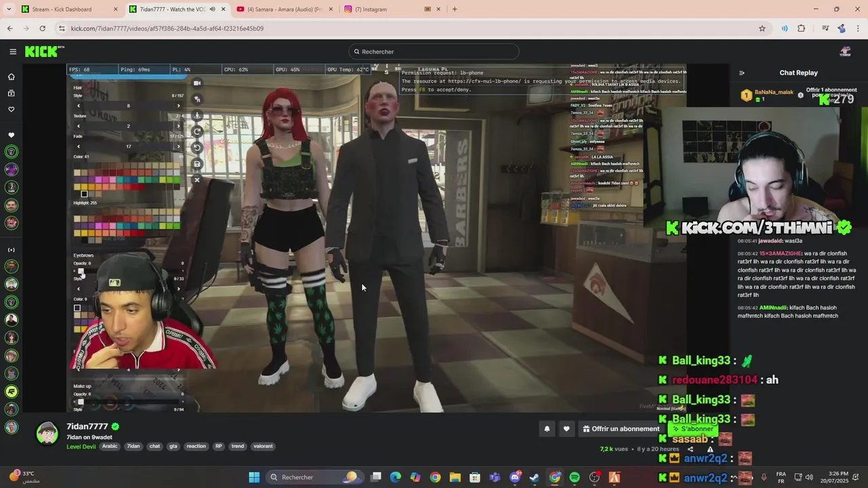Open the 7idan7777 channel name link
Viewport: 868px width, 488px height.
(87, 426)
